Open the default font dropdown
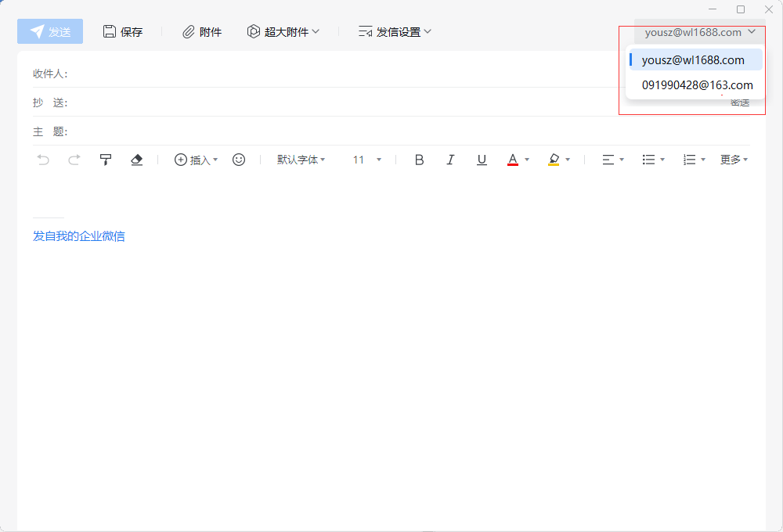The width and height of the screenshot is (783, 532). click(301, 160)
